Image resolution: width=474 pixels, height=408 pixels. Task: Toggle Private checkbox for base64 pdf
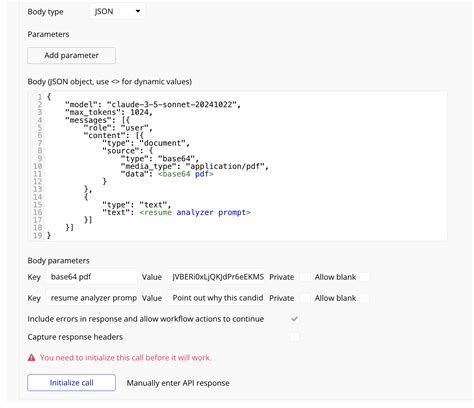(305, 277)
